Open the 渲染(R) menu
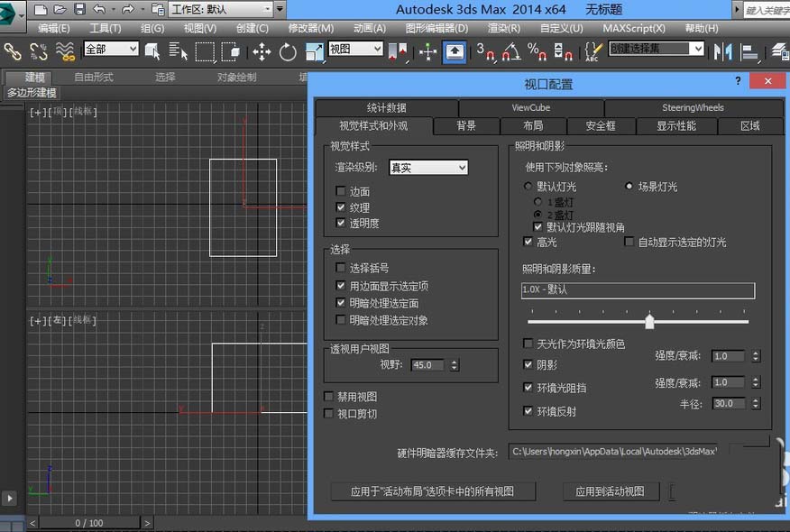The image size is (790, 532). pyautogui.click(x=503, y=28)
